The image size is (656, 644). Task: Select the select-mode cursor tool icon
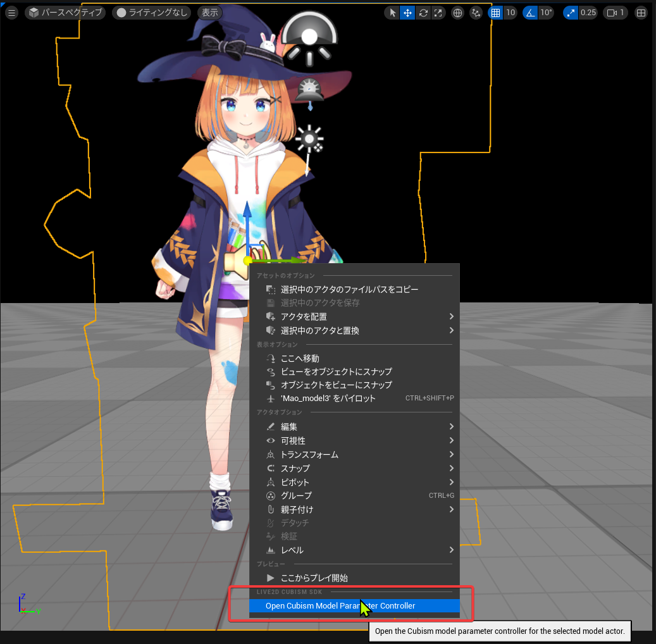pyautogui.click(x=392, y=13)
